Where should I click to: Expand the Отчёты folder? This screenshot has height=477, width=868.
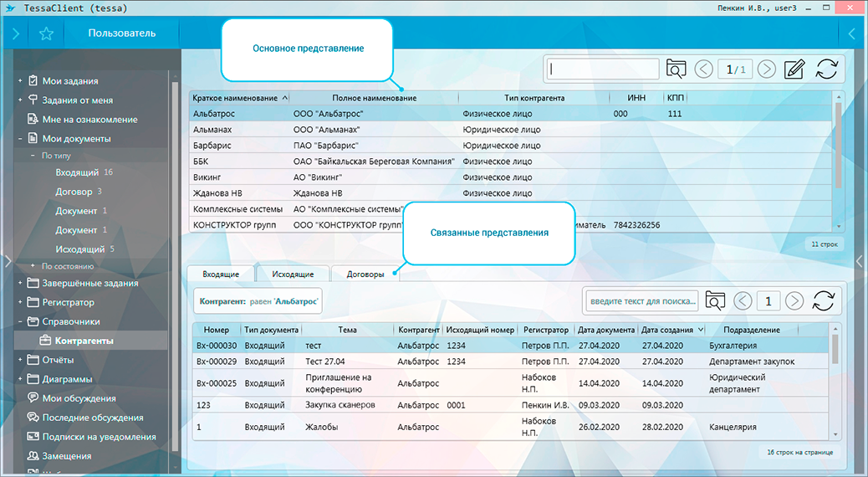[20, 360]
